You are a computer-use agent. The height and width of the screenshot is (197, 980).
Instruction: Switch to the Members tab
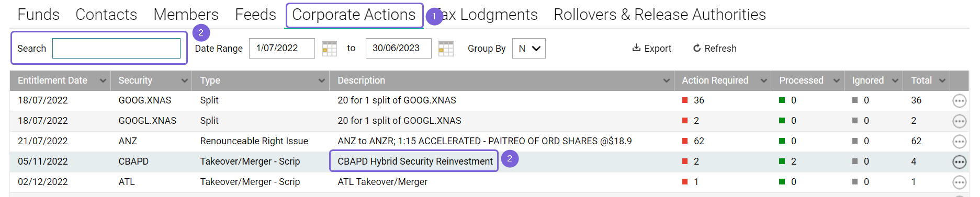186,15
